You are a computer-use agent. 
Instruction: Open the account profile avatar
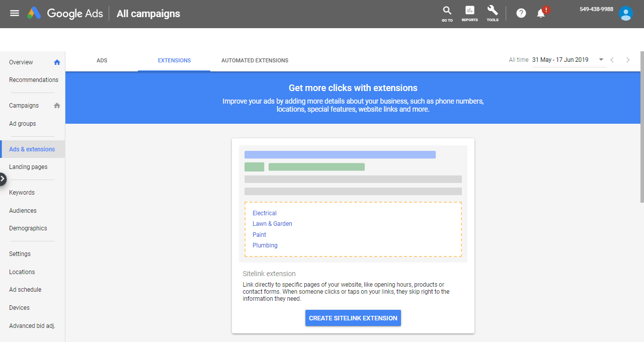626,14
